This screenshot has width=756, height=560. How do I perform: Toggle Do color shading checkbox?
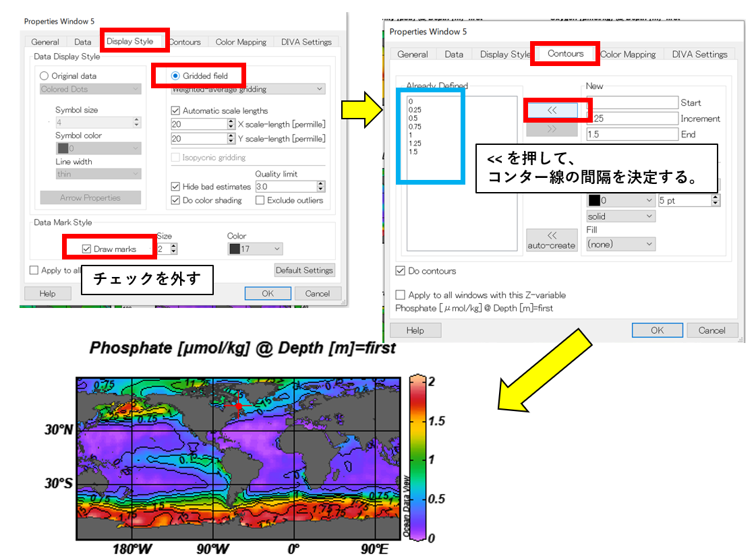pos(175,200)
